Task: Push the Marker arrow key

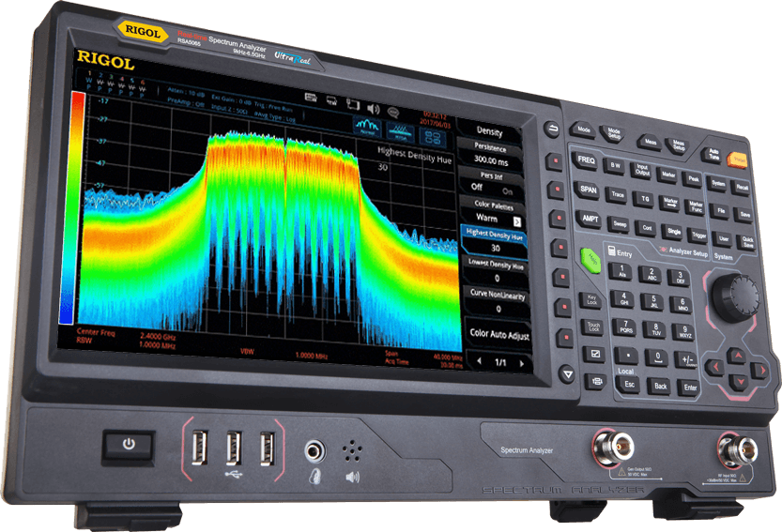Action: (671, 203)
